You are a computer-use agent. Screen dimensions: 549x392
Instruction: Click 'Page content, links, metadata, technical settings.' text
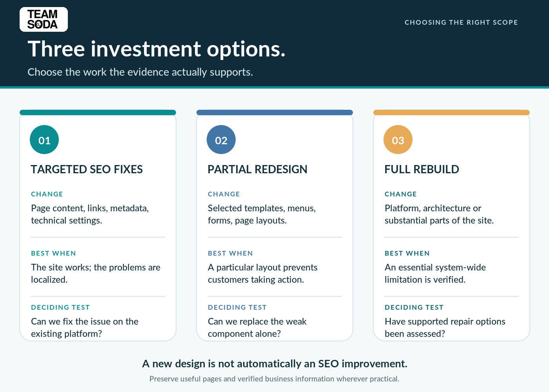[90, 214]
